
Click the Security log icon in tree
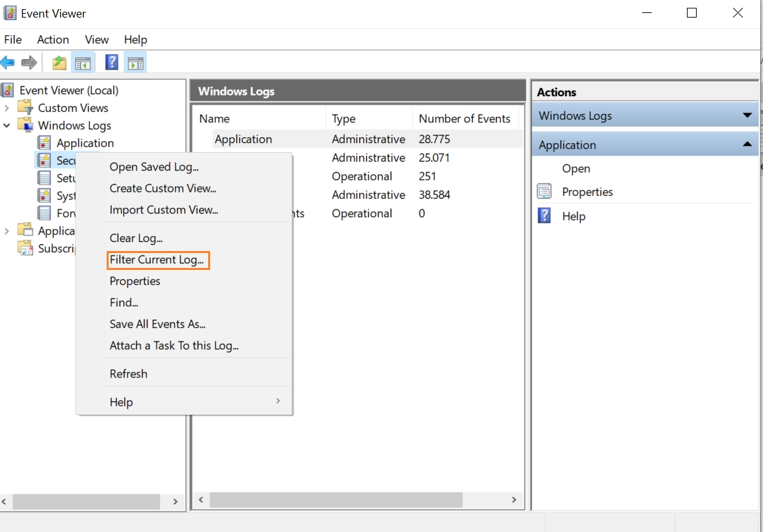pyautogui.click(x=44, y=160)
